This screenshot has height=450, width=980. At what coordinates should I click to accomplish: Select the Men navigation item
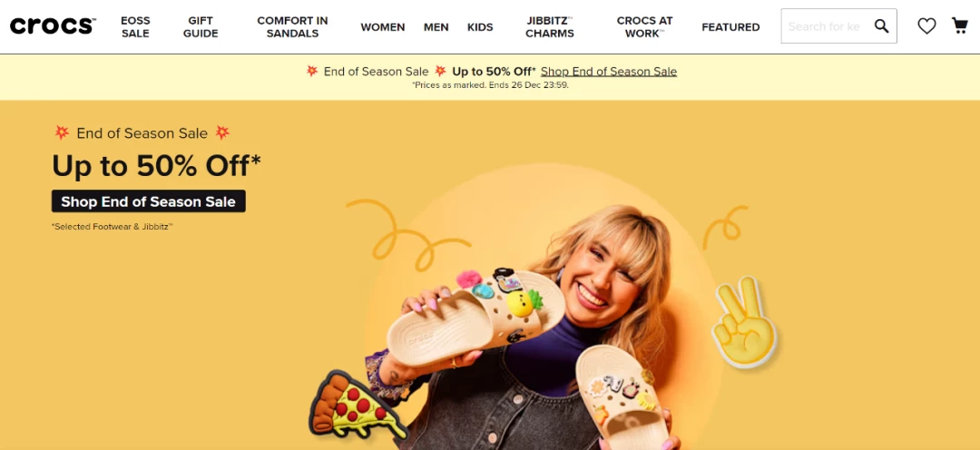click(x=436, y=27)
